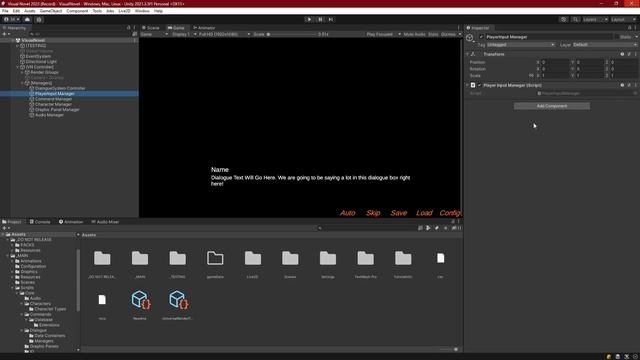
Task: Click the Step frame button
Action: pos(331,19)
